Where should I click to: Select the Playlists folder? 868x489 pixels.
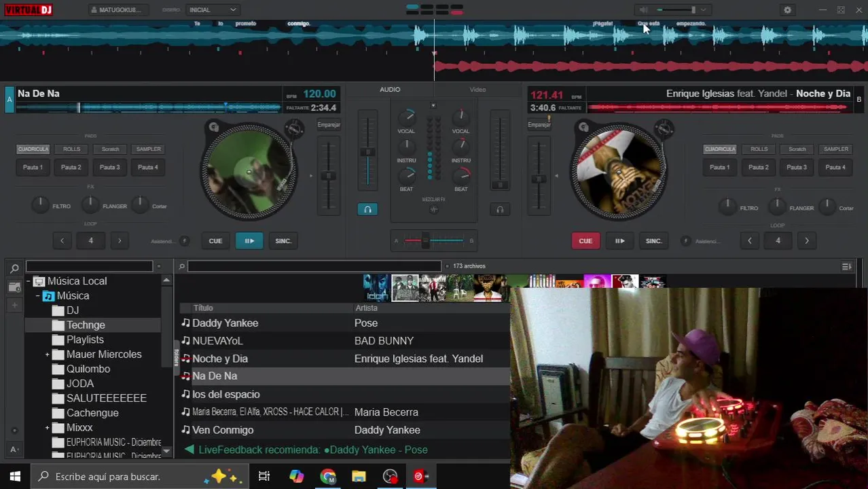pos(85,340)
